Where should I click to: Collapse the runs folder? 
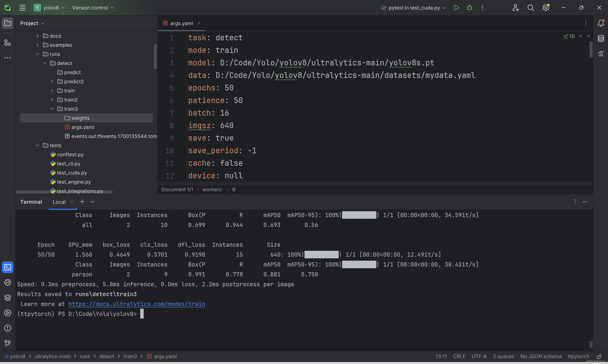tap(37, 54)
